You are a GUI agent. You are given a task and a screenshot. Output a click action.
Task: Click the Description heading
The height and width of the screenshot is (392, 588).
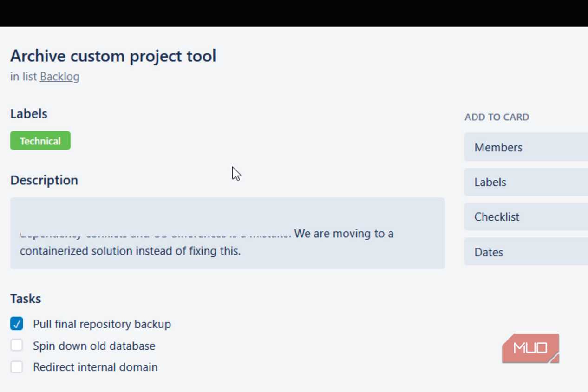pos(44,180)
